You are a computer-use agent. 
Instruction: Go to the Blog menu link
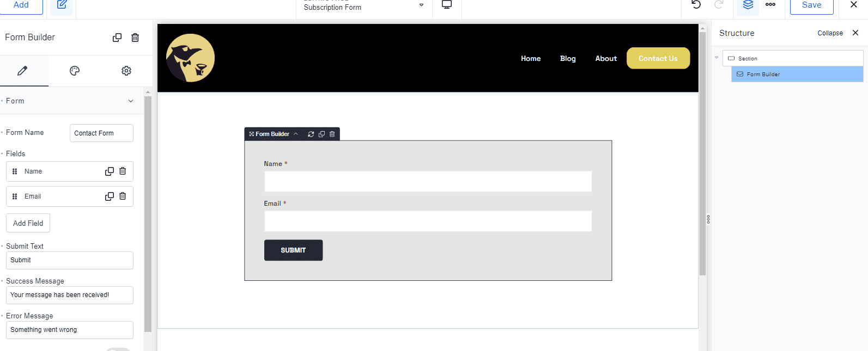click(x=568, y=59)
